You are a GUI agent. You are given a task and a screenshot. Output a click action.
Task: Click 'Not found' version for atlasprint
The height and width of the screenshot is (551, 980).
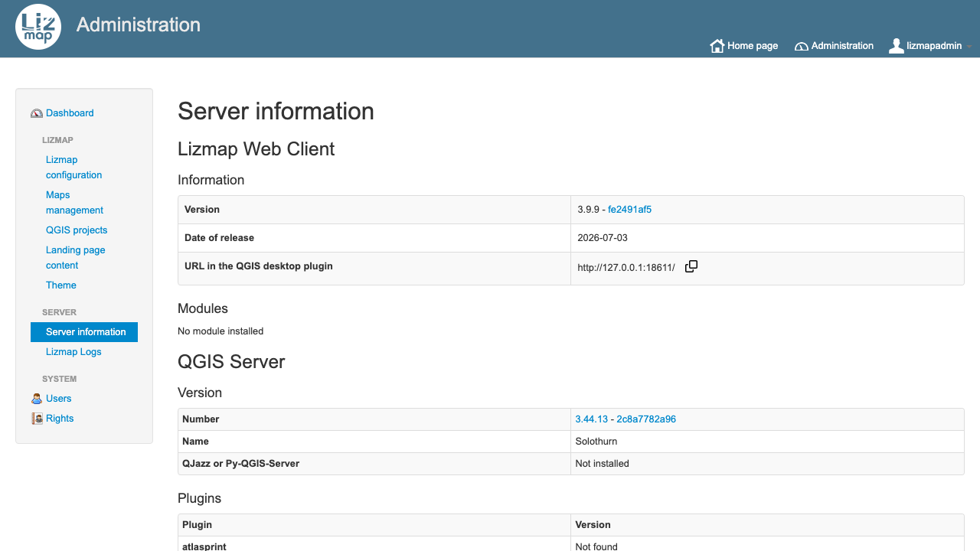596,546
